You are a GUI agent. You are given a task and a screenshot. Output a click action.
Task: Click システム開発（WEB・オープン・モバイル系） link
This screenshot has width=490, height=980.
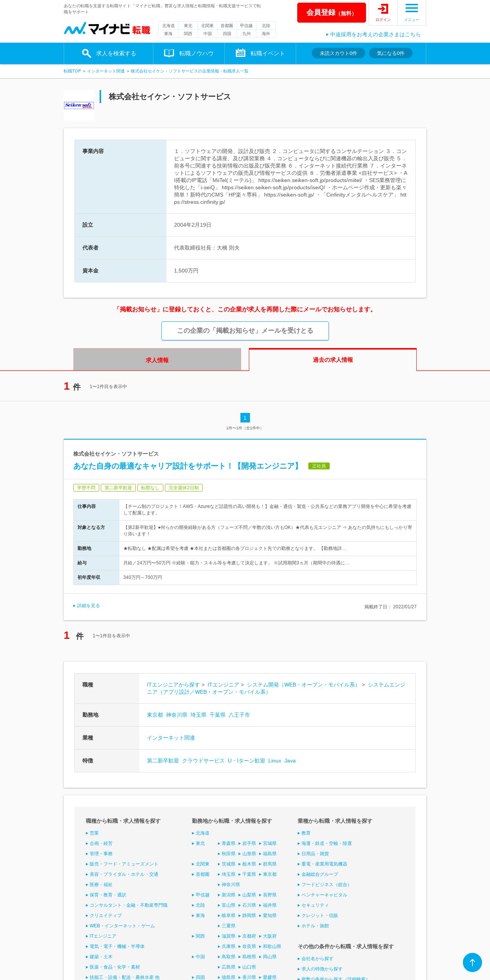coord(303,685)
